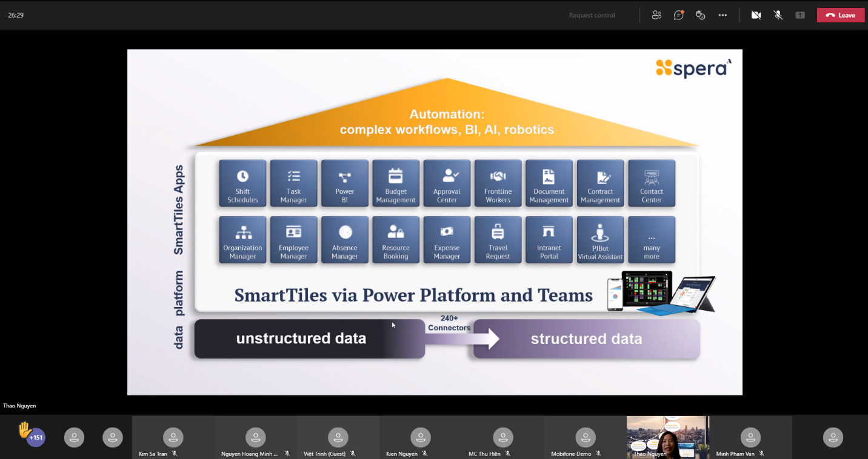Open the reactions and raise hand icon
Image resolution: width=868 pixels, height=459 pixels.
tap(701, 15)
